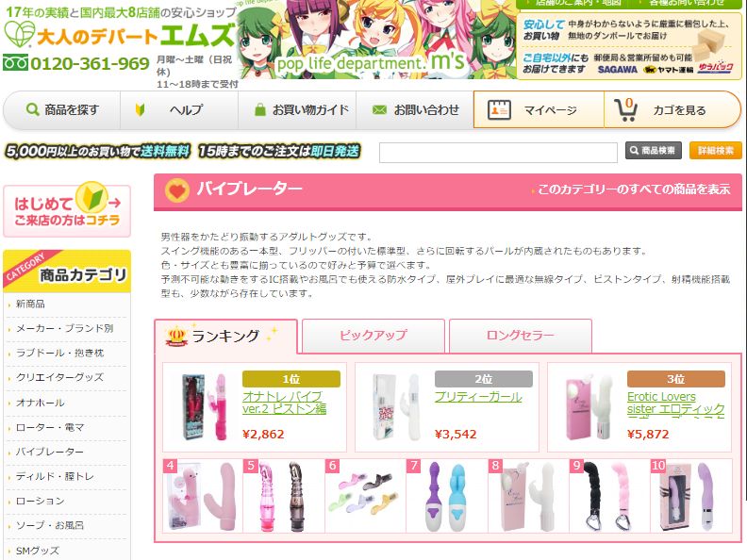Switch to the ロングセラー tab
This screenshot has width=747, height=560.
click(x=521, y=336)
